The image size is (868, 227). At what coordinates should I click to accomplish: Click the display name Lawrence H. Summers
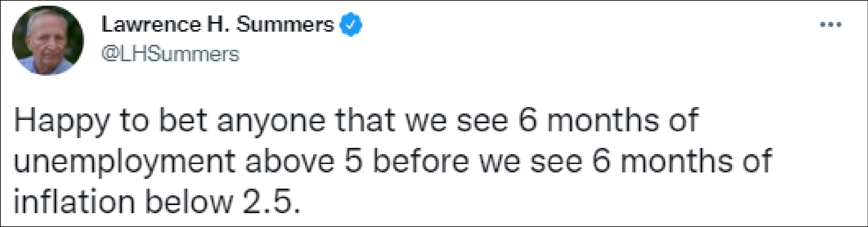tap(218, 25)
